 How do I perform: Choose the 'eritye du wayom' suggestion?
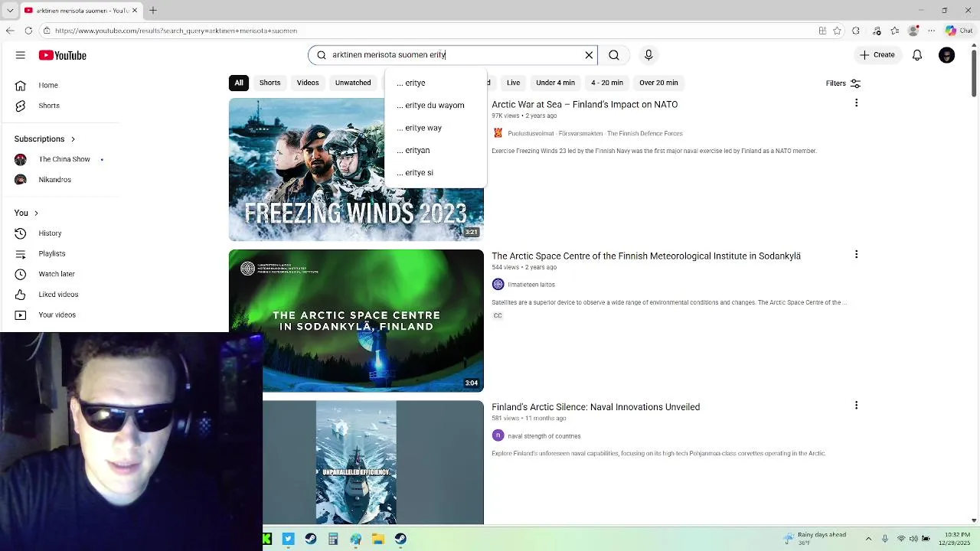pos(436,106)
